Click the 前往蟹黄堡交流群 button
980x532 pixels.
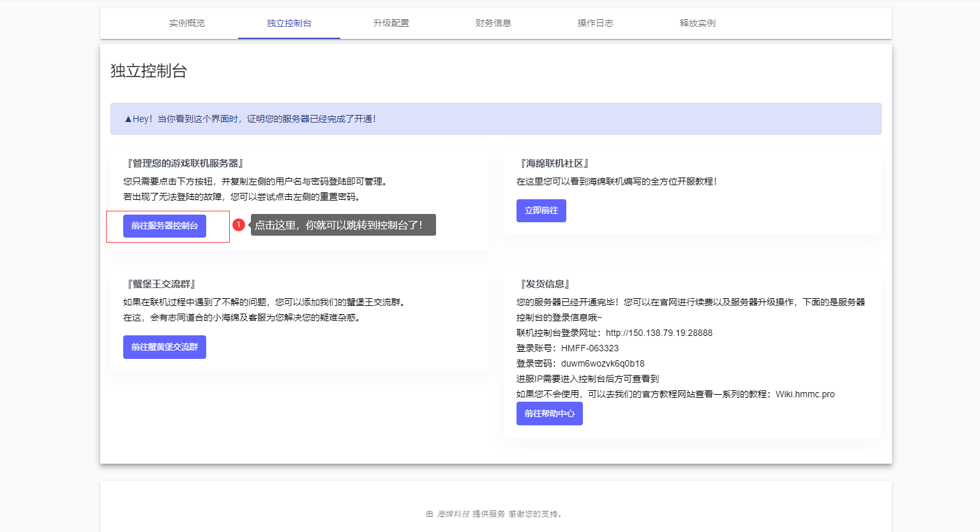coord(165,347)
